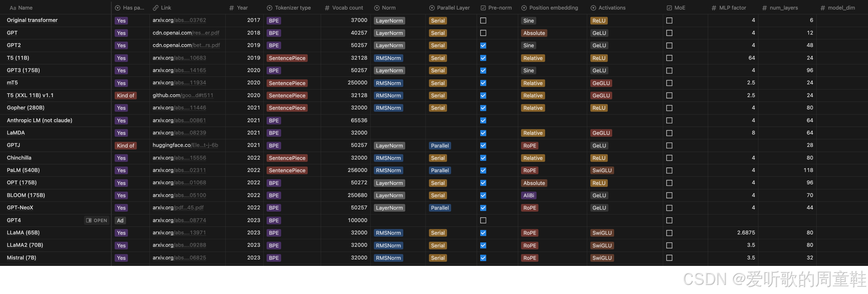
Task: Open arxiv link for Mistral (7B)
Action: click(x=179, y=258)
